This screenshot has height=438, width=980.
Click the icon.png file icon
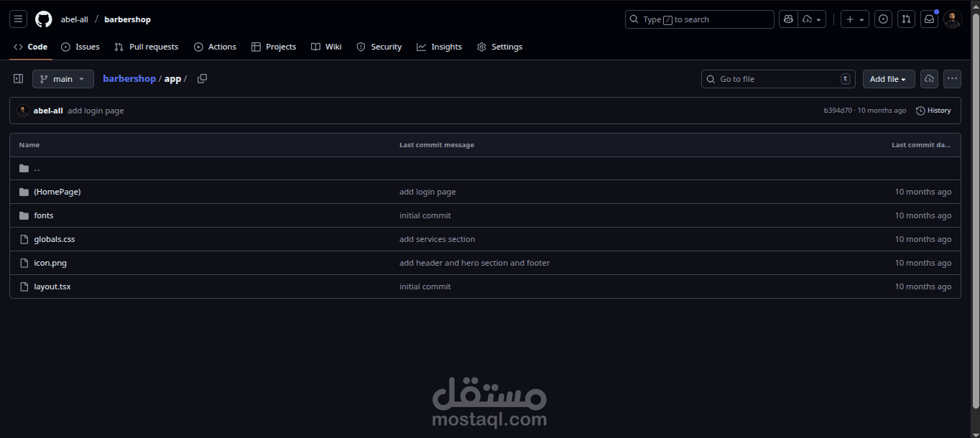pyautogui.click(x=24, y=263)
